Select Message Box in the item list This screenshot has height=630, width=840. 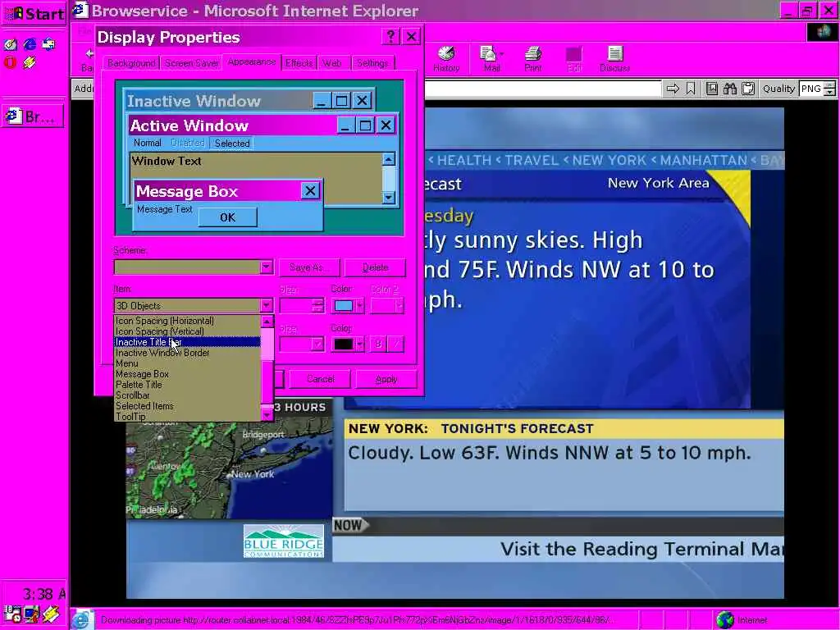188,374
